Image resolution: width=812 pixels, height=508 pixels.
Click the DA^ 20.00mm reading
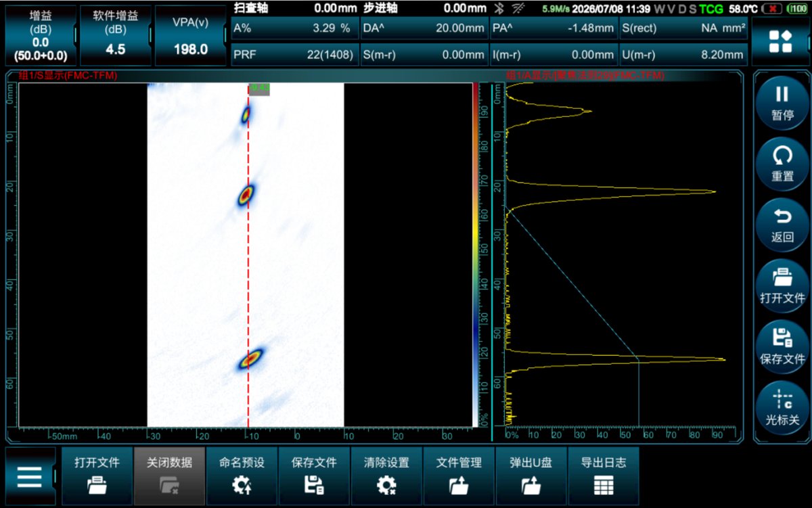point(424,28)
